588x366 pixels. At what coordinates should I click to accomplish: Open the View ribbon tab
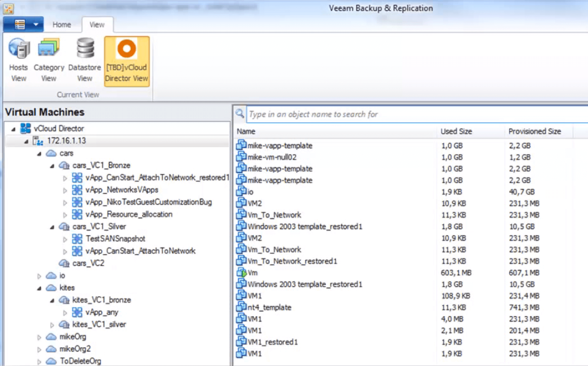point(97,25)
